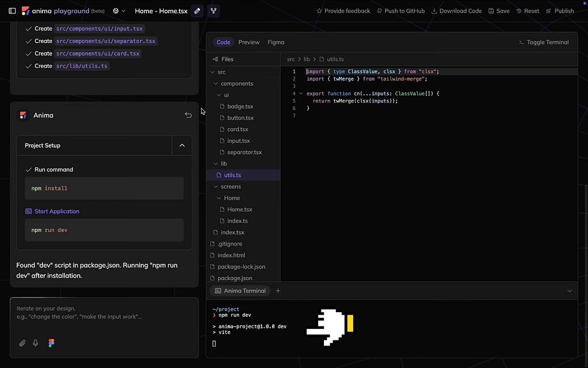Click the Iterate on your design input field

tap(105, 317)
